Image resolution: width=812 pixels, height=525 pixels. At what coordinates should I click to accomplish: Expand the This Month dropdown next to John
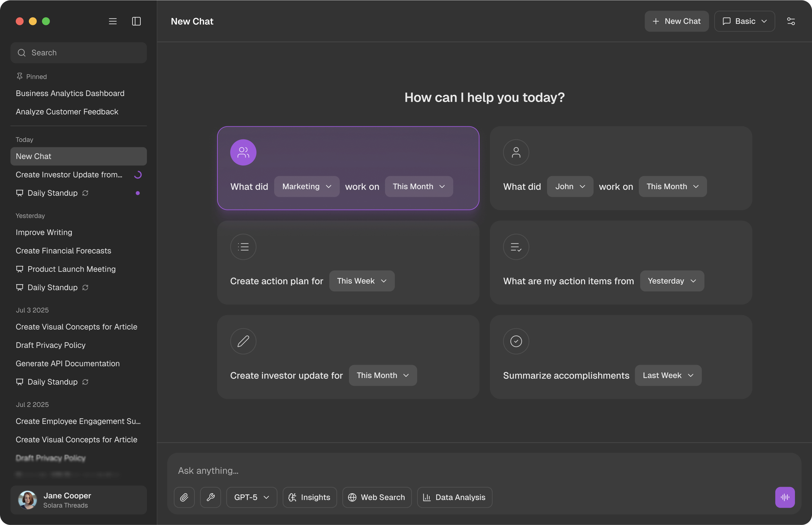pos(672,187)
